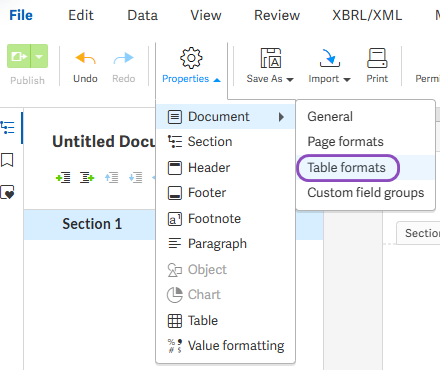Click the Section tab in editor
The height and width of the screenshot is (370, 440).
click(419, 233)
